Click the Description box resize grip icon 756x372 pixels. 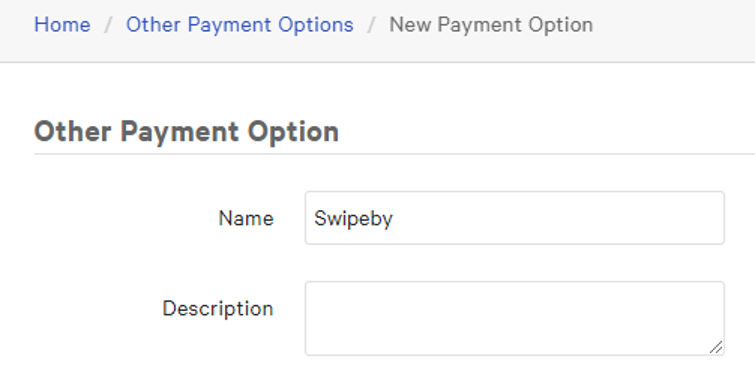(x=716, y=347)
